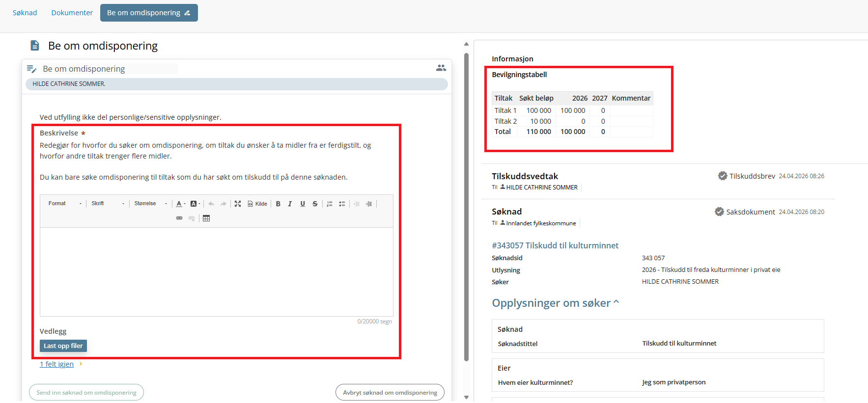Switch to the Søknad tab
868x403 pixels.
coord(25,13)
